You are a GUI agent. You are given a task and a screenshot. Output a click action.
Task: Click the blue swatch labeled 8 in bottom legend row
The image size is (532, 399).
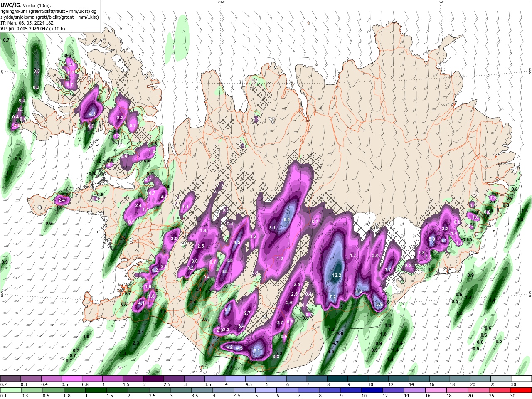pyautogui.click(x=330, y=391)
